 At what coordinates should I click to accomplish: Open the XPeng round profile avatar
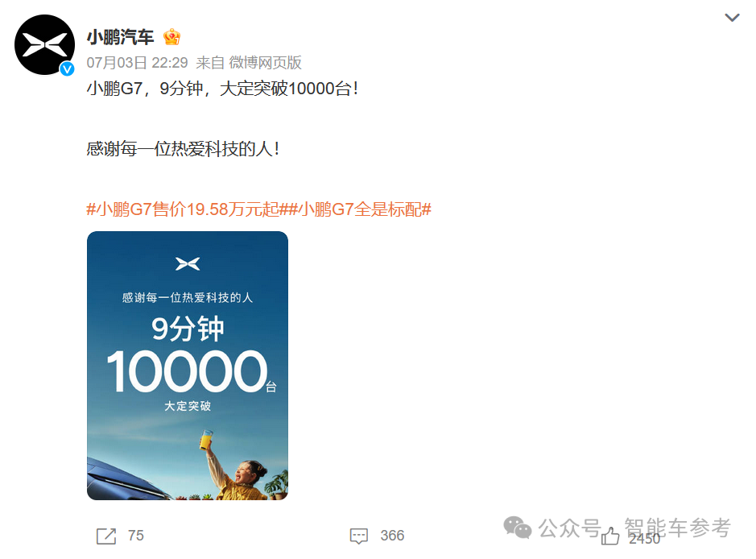[x=44, y=45]
